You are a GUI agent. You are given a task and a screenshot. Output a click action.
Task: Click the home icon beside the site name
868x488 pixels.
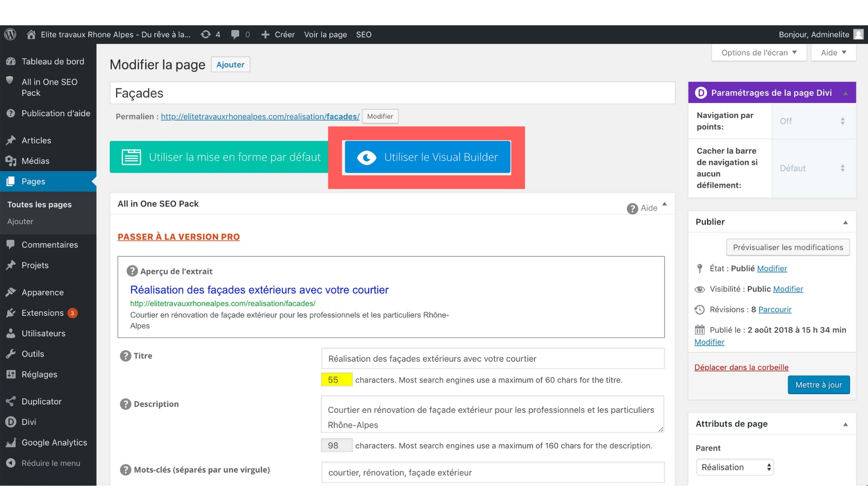[31, 34]
